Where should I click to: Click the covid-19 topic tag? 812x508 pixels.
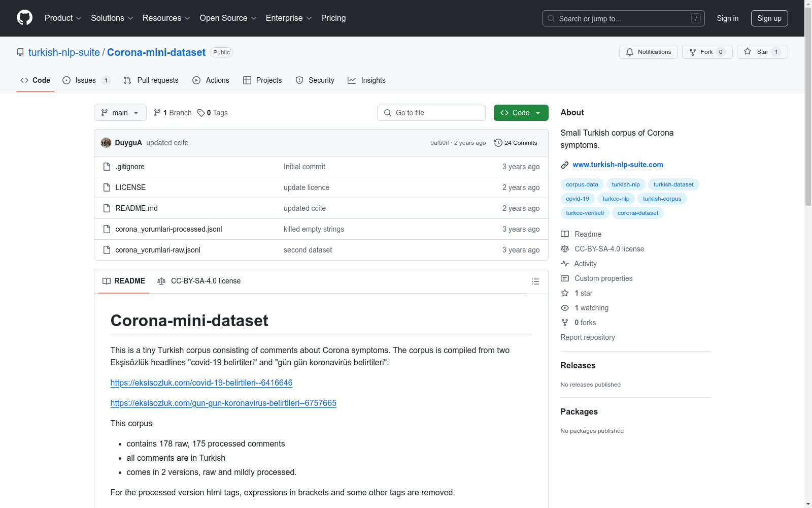[578, 199]
